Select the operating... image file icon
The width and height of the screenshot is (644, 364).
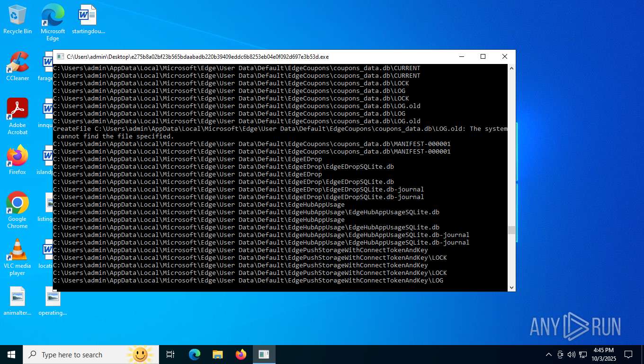[x=53, y=301]
